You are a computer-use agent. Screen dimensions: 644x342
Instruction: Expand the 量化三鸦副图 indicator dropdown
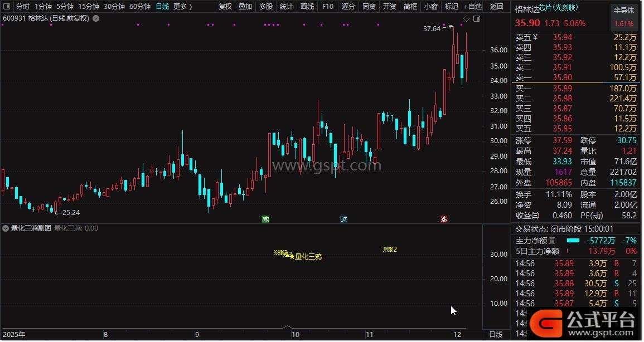click(6, 228)
